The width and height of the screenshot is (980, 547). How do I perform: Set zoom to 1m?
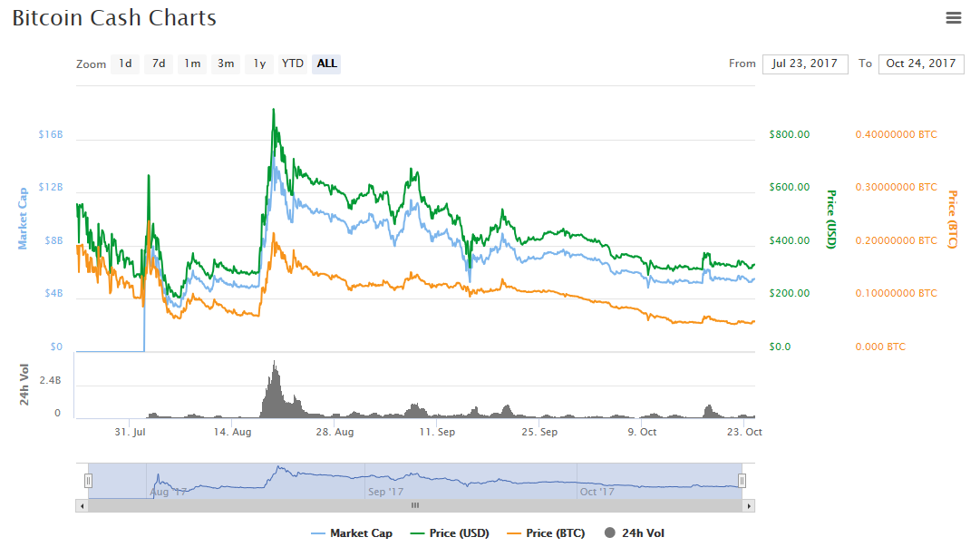click(192, 63)
